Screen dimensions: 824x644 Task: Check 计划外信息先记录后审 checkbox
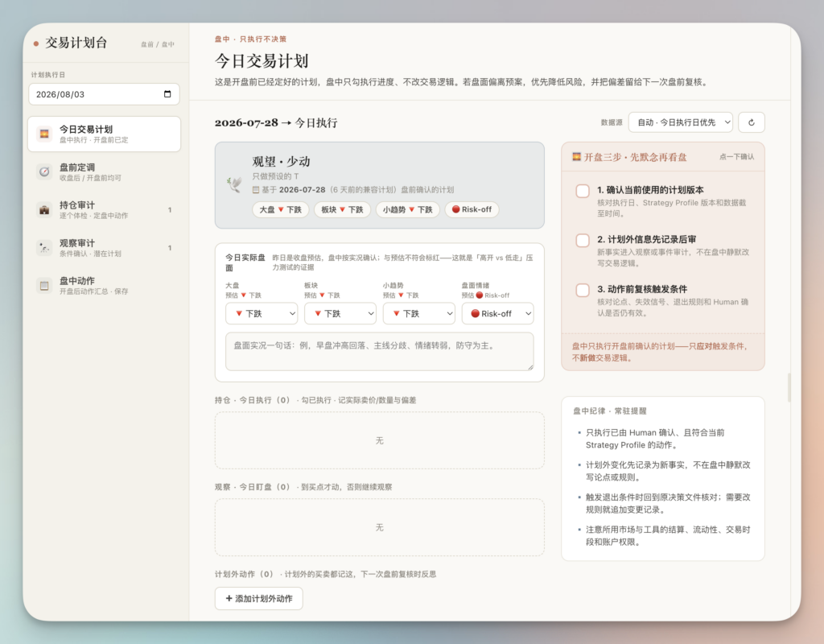pyautogui.click(x=583, y=240)
